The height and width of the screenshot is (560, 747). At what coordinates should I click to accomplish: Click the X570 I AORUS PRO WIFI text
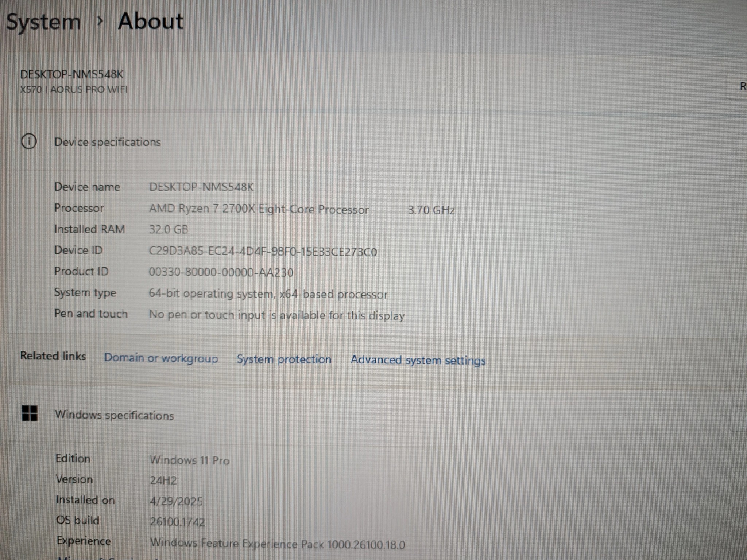click(73, 89)
